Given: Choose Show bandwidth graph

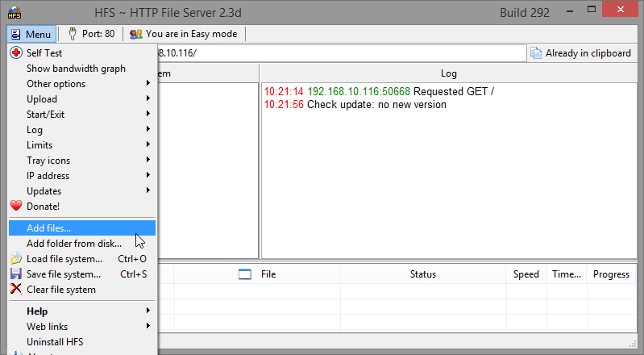Looking at the screenshot, I should pyautogui.click(x=82, y=69).
